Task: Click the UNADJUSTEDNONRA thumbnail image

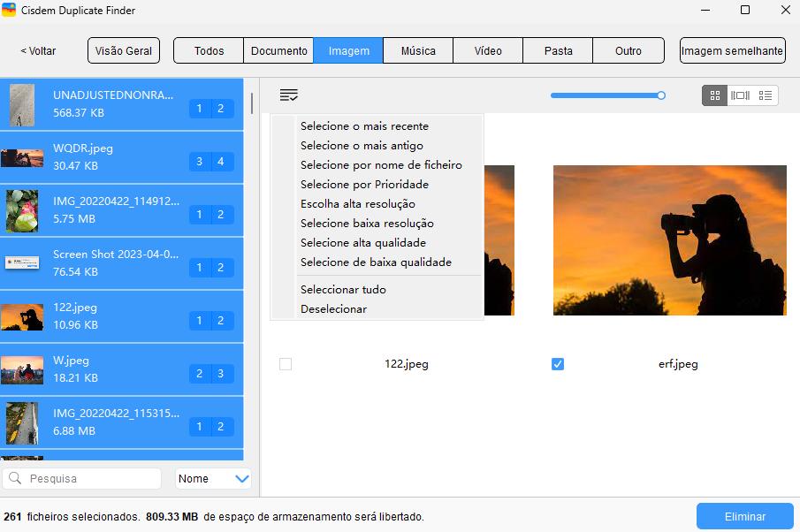Action: point(22,104)
